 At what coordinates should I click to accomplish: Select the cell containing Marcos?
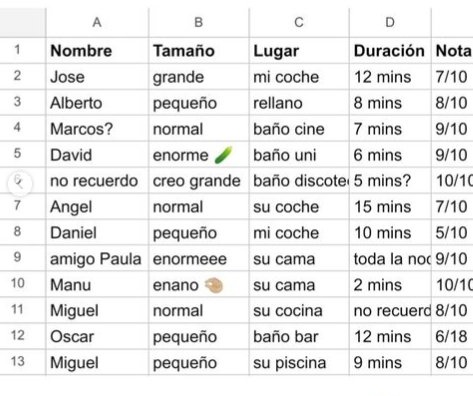97,129
